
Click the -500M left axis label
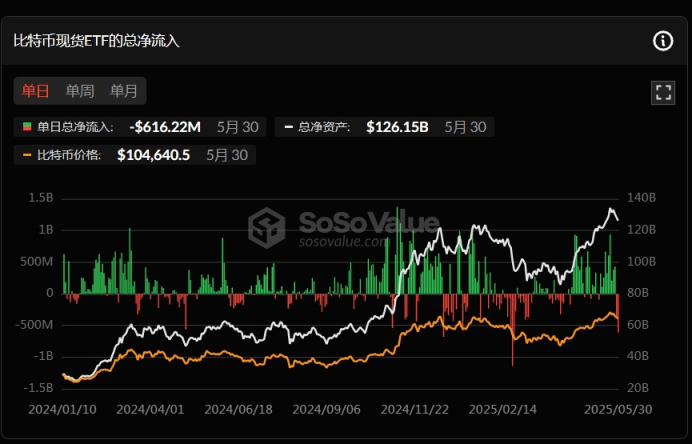tap(34, 325)
